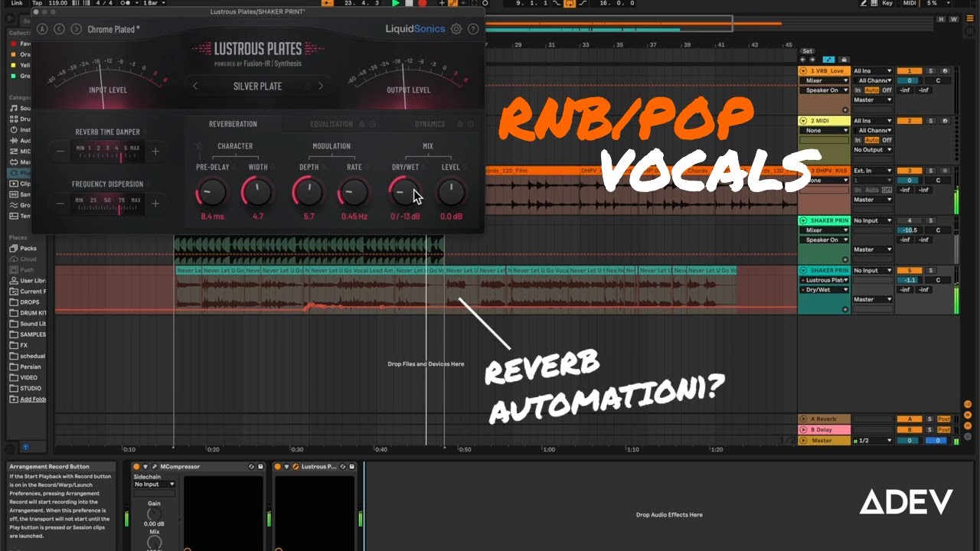Viewport: 980px width, 551px height.
Task: Open DROPS folder in Places
Action: click(x=28, y=302)
